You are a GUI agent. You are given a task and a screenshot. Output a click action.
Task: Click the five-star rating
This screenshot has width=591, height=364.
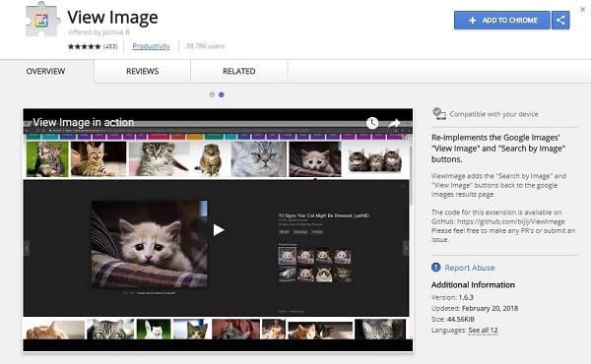point(85,46)
